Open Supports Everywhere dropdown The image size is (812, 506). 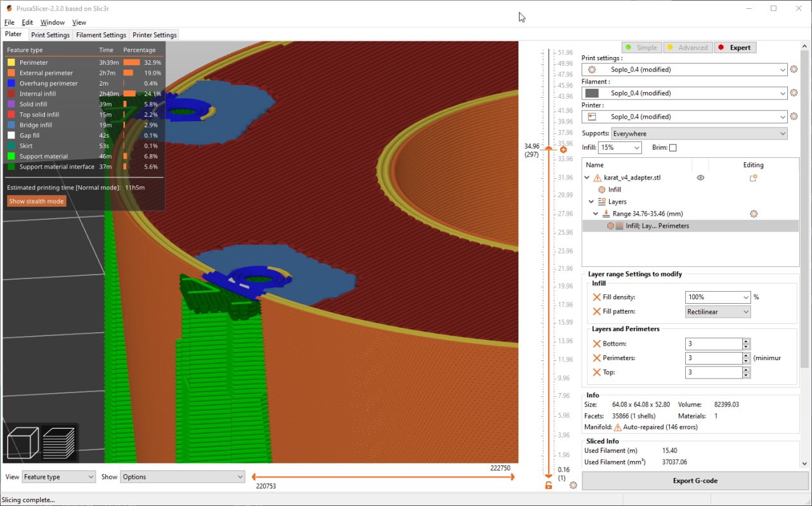click(x=699, y=134)
